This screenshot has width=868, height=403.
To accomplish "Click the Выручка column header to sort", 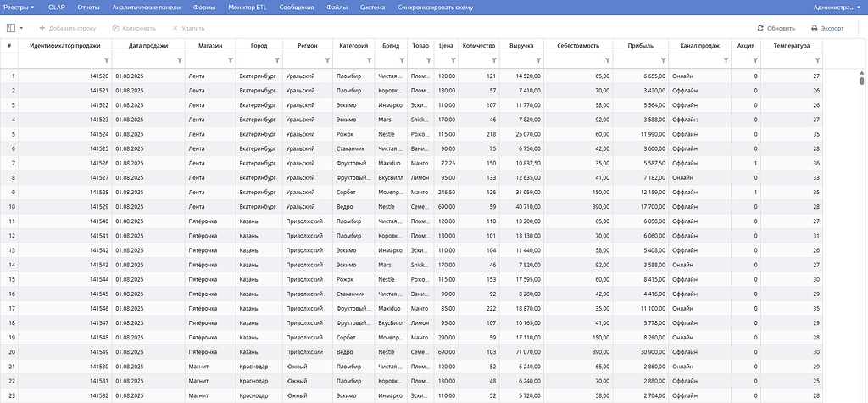I will click(521, 46).
